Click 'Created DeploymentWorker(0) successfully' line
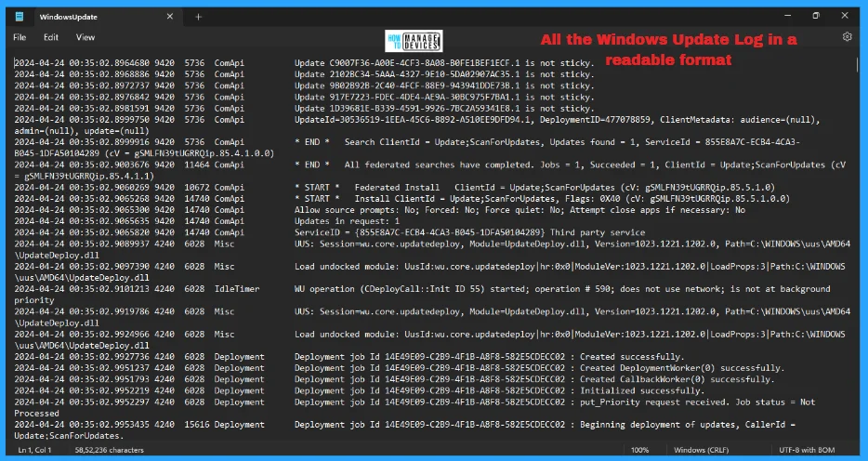 click(399, 368)
